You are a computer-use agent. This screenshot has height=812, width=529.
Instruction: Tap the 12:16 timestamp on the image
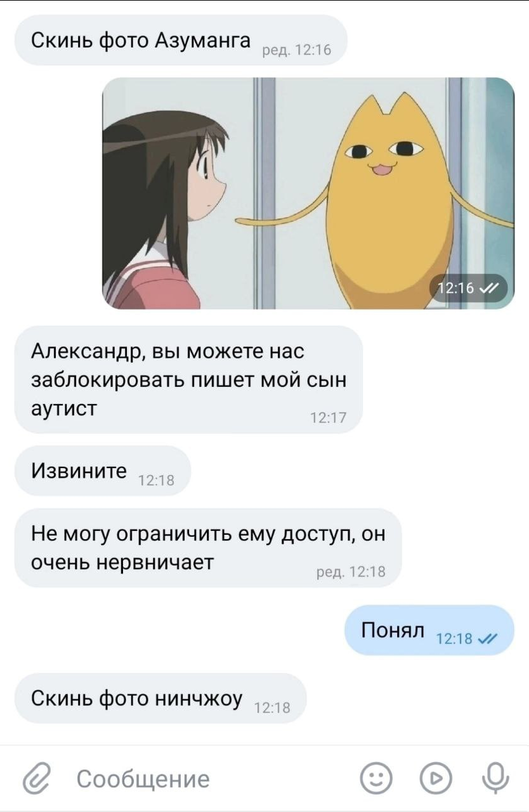coord(456,289)
